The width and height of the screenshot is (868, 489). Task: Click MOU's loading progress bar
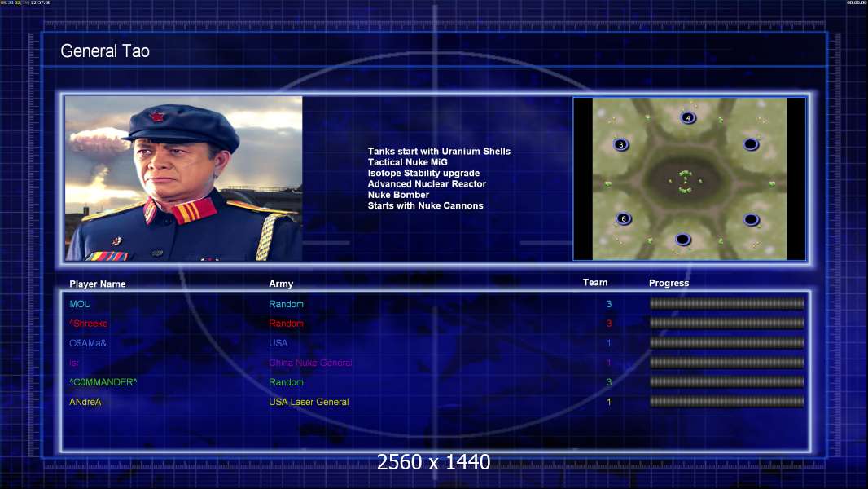pyautogui.click(x=727, y=303)
